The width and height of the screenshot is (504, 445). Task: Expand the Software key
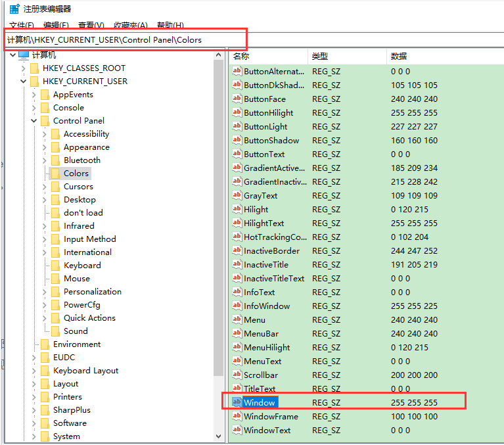point(34,423)
